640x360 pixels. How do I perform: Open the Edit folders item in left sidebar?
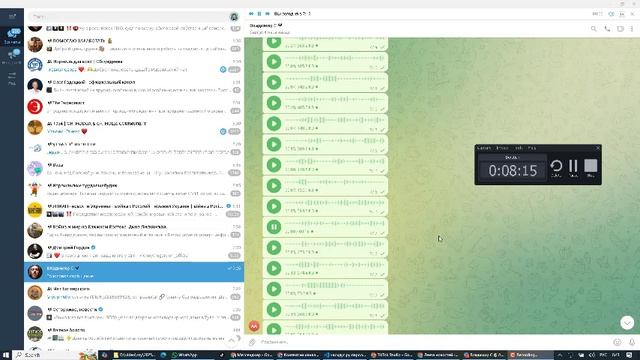pyautogui.click(x=12, y=78)
